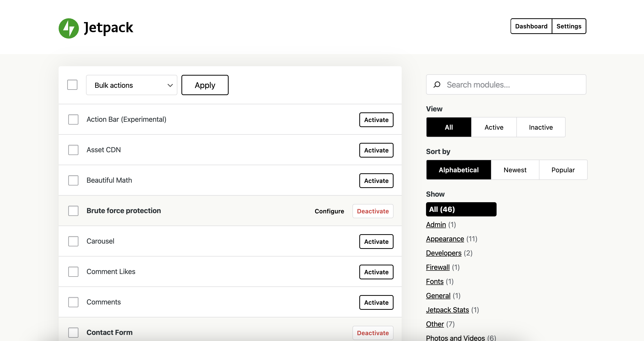Check the Comments module checkbox
644x341 pixels.
pyautogui.click(x=73, y=302)
